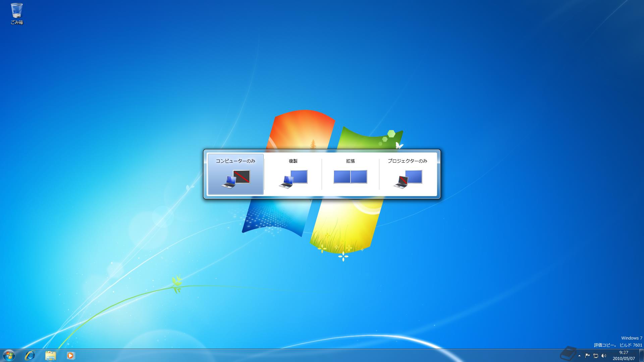Select the コンピューターのみ display option
The height and width of the screenshot is (362, 644).
tap(235, 174)
